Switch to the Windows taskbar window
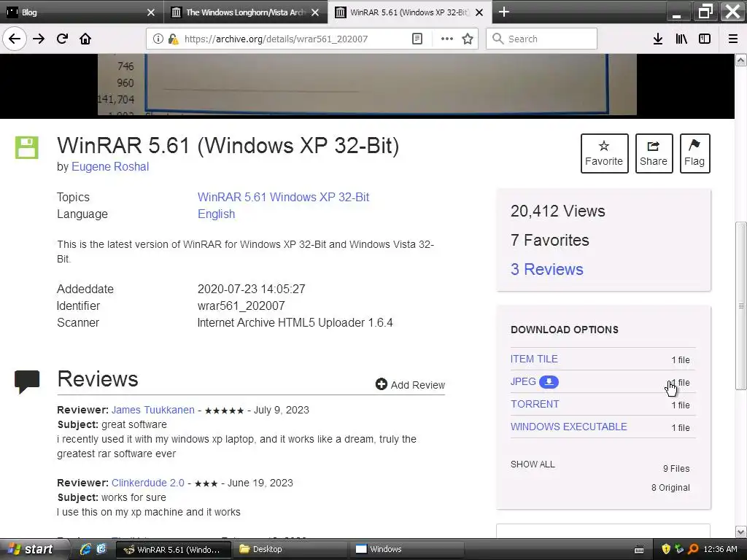Screen dimensions: 747x560 407,549
